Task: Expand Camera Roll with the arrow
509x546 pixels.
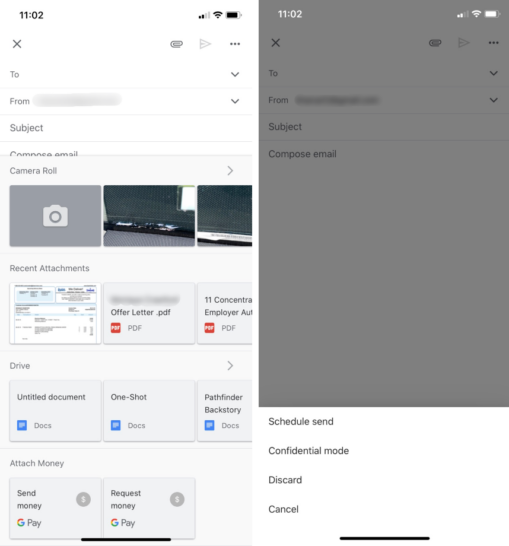Action: (x=230, y=171)
